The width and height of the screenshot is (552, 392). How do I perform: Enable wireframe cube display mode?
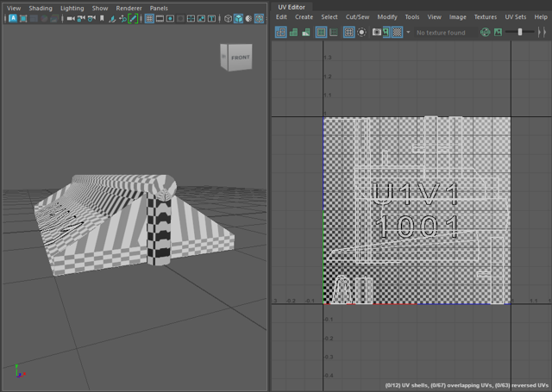coord(228,18)
